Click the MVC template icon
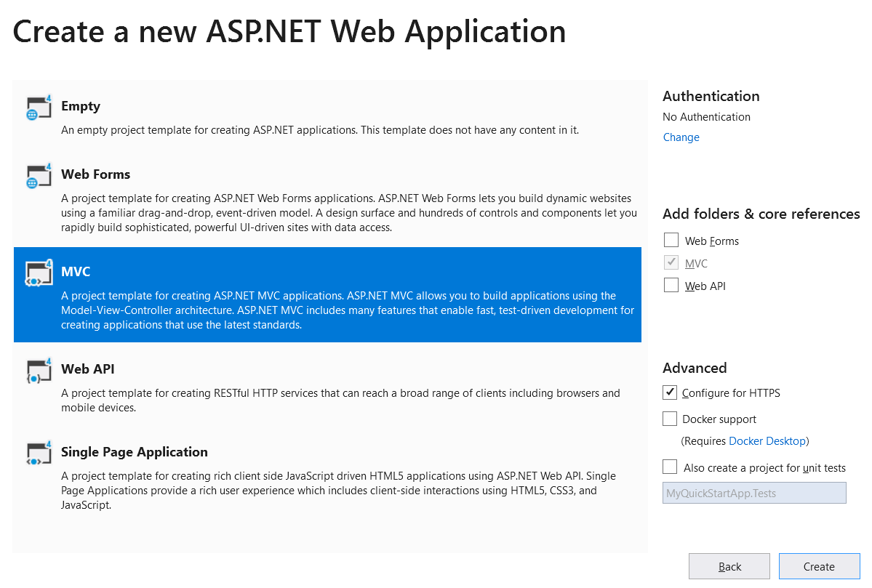The height and width of the screenshot is (588, 872). pos(39,273)
